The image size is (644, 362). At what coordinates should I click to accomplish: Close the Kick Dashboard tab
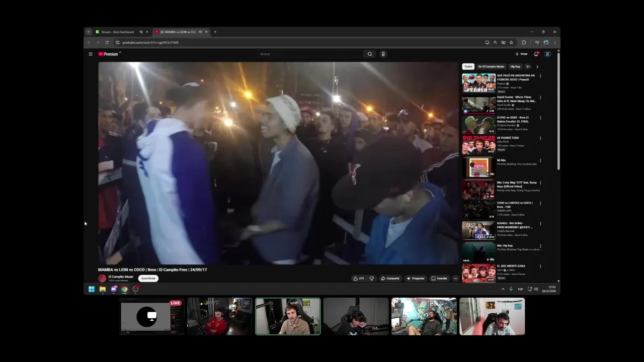click(x=147, y=32)
